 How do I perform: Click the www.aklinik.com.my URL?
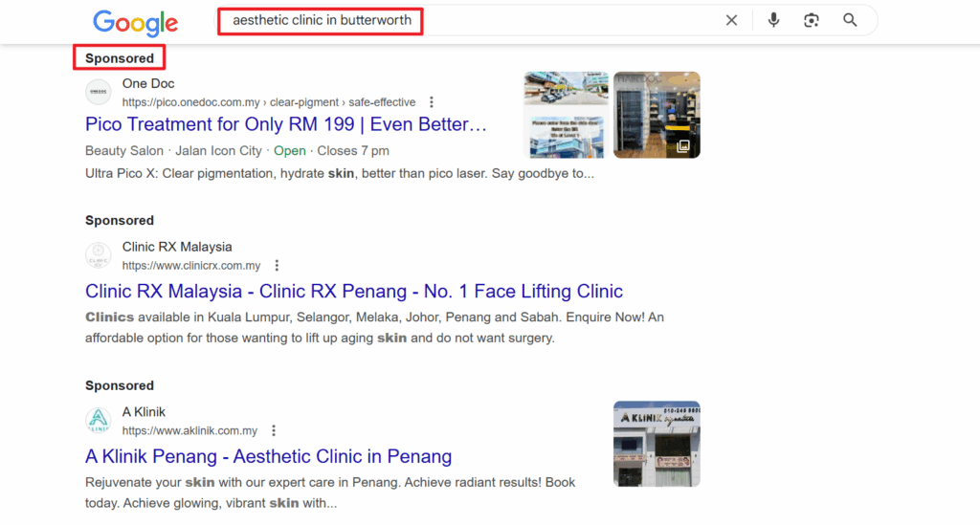tap(189, 430)
